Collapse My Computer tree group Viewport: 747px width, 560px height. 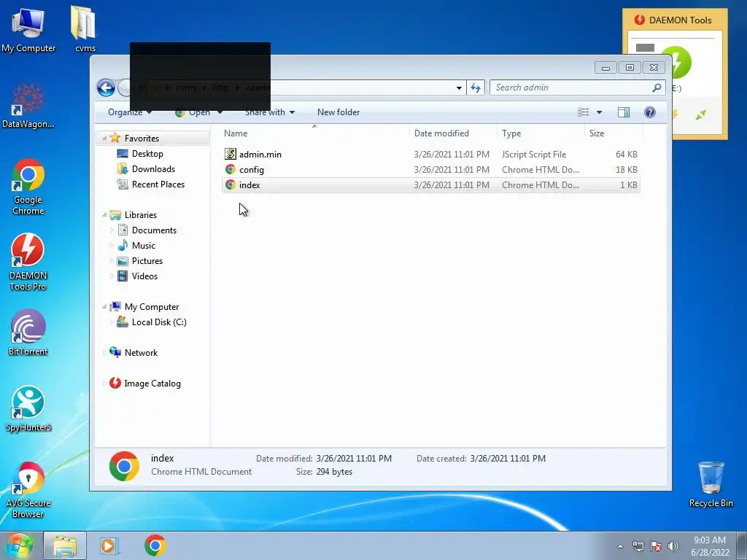point(104,307)
